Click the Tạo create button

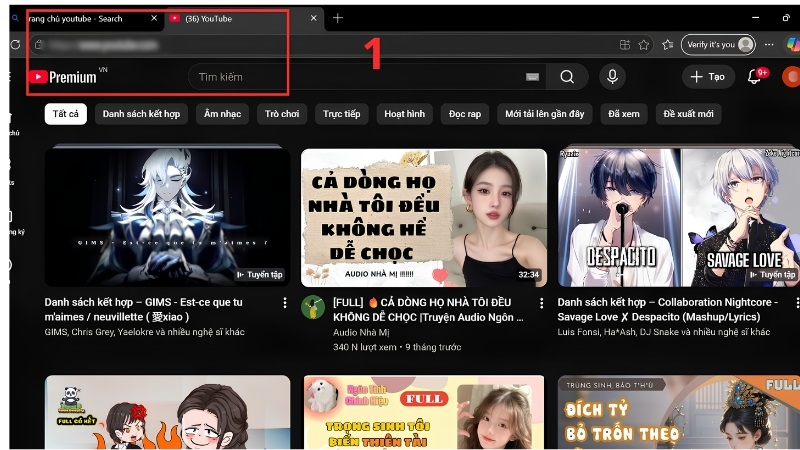coord(708,77)
